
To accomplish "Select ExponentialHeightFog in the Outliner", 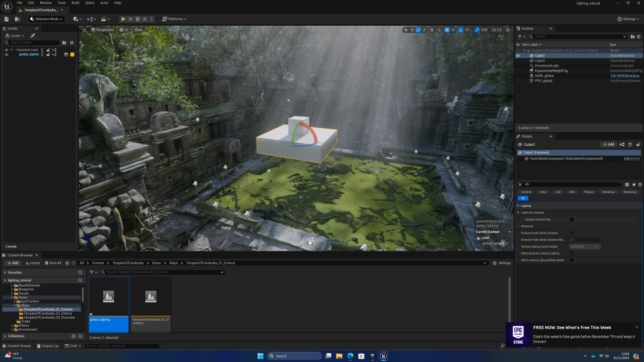I will (x=551, y=70).
